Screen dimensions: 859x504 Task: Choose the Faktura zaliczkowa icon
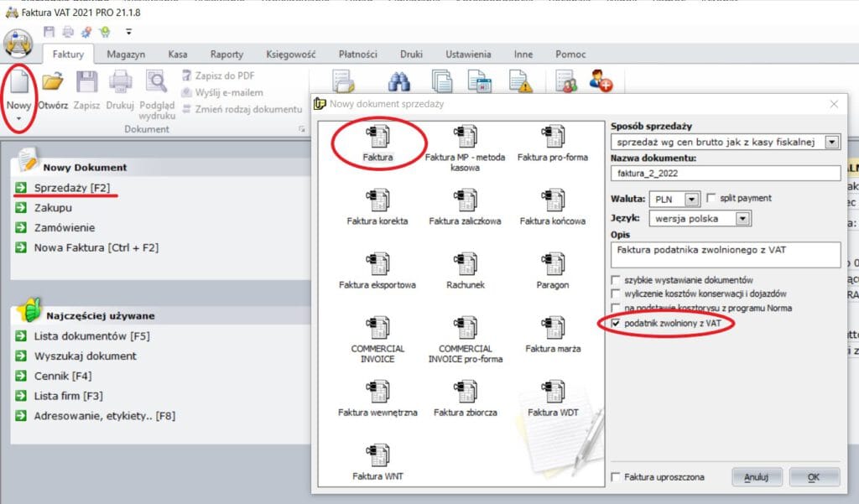[465, 200]
